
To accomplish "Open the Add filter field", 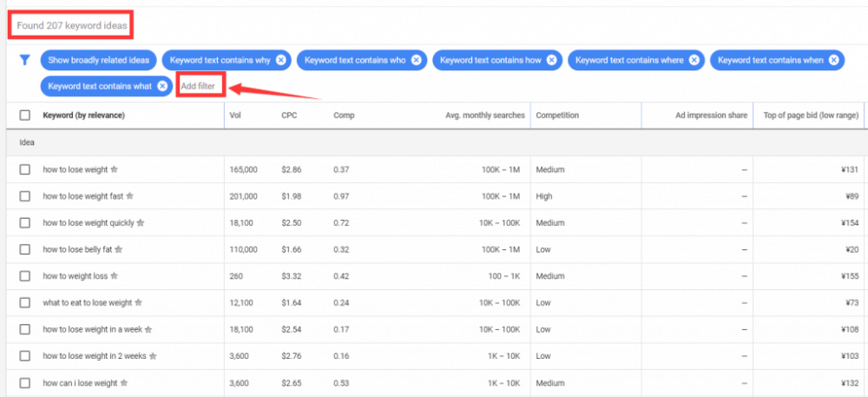I will coord(200,86).
